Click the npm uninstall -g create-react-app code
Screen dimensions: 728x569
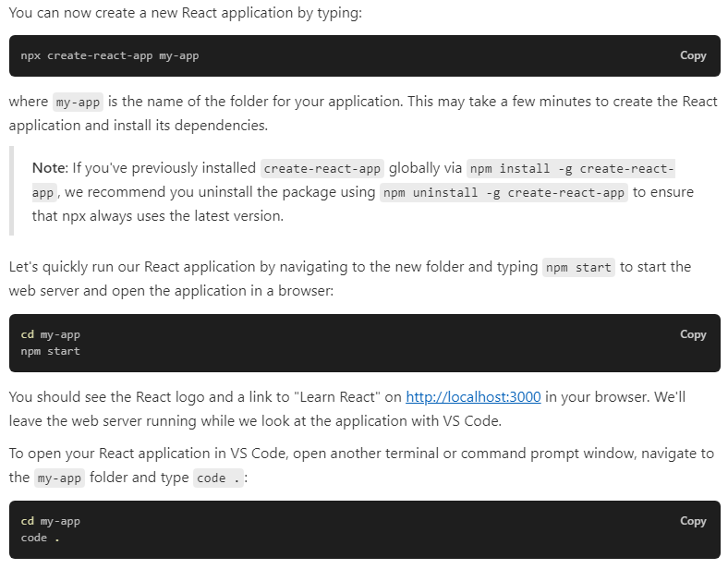click(504, 193)
